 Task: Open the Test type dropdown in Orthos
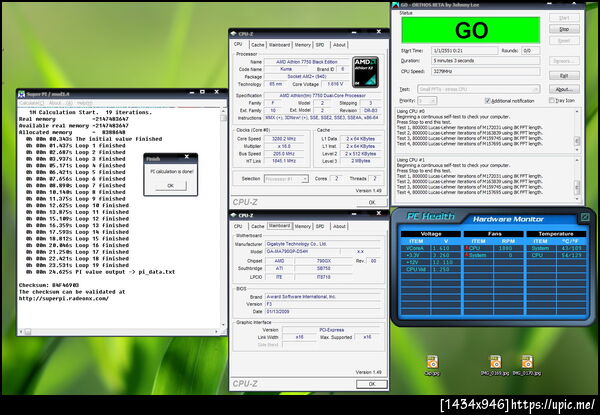click(x=479, y=89)
